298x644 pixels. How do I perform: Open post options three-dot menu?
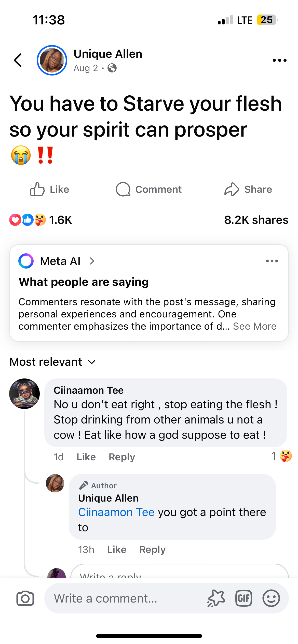[x=279, y=61]
